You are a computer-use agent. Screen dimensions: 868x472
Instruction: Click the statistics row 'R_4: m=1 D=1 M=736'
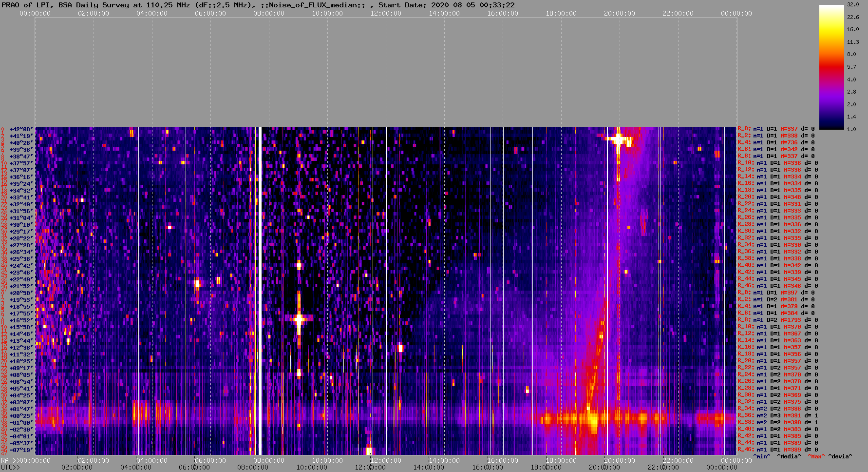pyautogui.click(x=776, y=143)
